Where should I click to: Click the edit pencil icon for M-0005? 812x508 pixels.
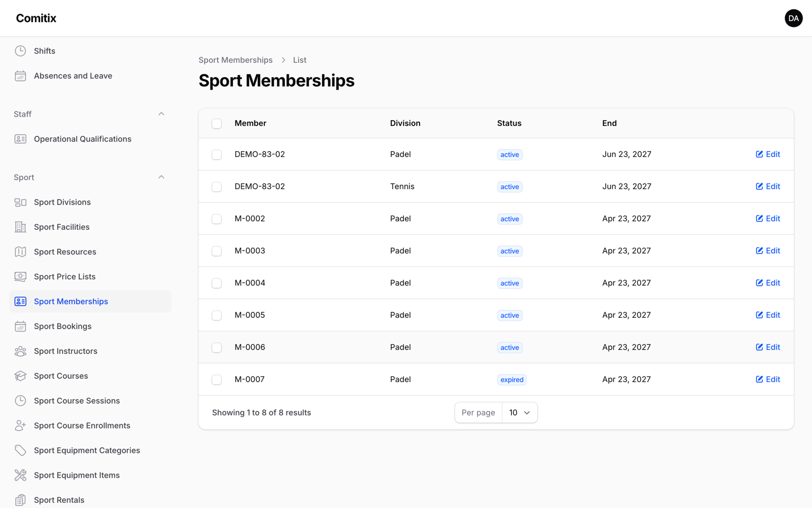pos(760,315)
